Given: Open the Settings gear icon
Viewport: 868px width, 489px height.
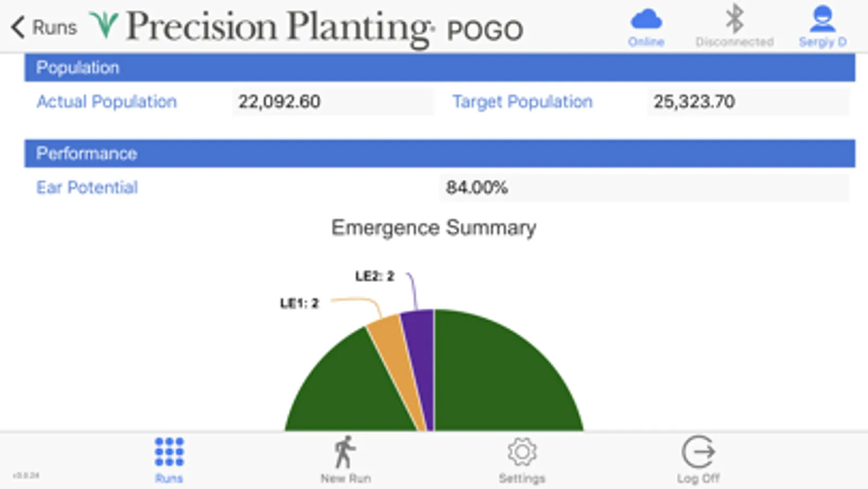Looking at the screenshot, I should click(522, 452).
